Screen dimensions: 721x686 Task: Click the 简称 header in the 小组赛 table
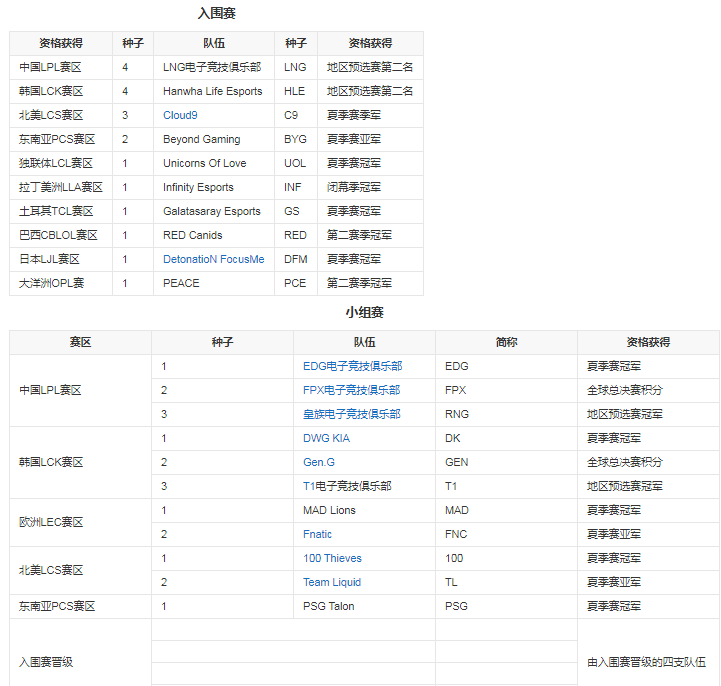(506, 342)
